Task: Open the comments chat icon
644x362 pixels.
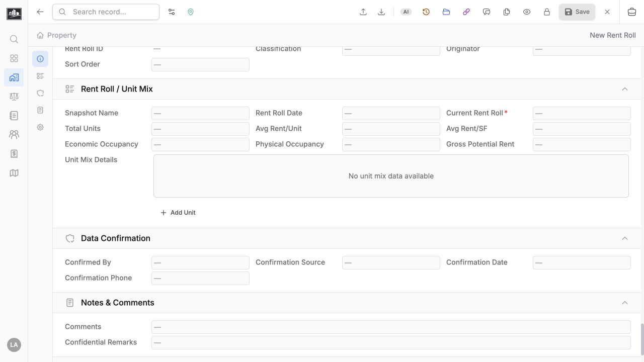Action: [487, 12]
